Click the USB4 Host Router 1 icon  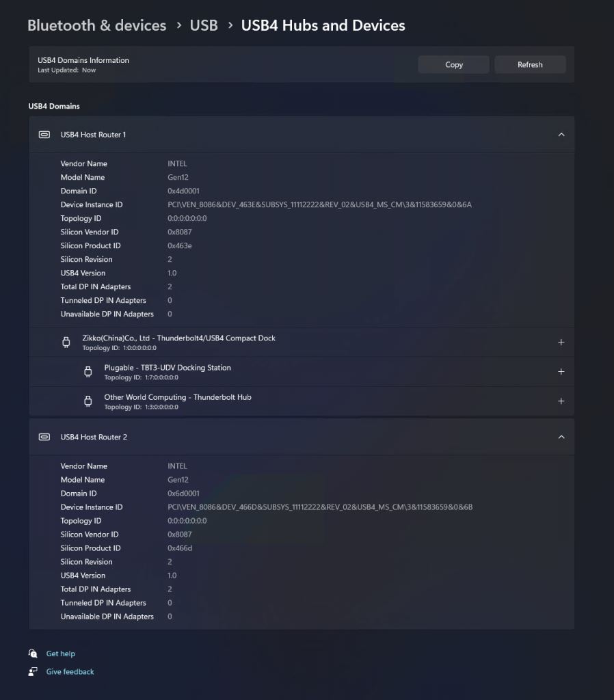(44, 135)
